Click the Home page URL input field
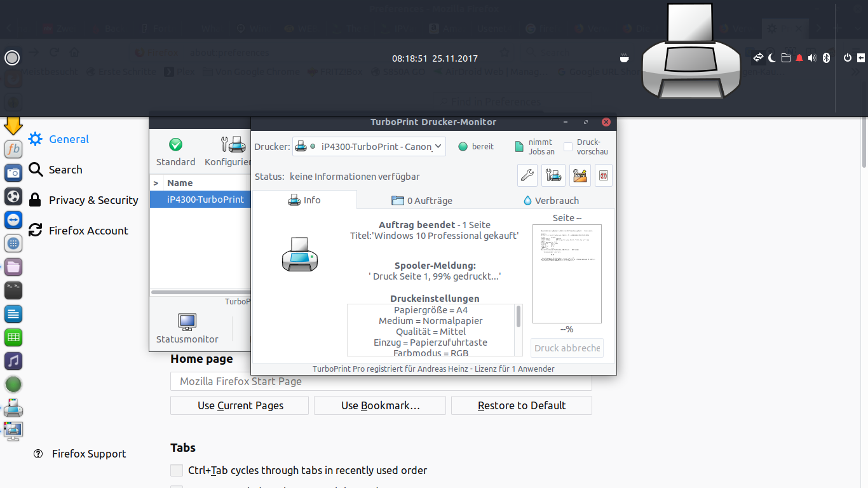This screenshot has width=868, height=488. coord(381,382)
